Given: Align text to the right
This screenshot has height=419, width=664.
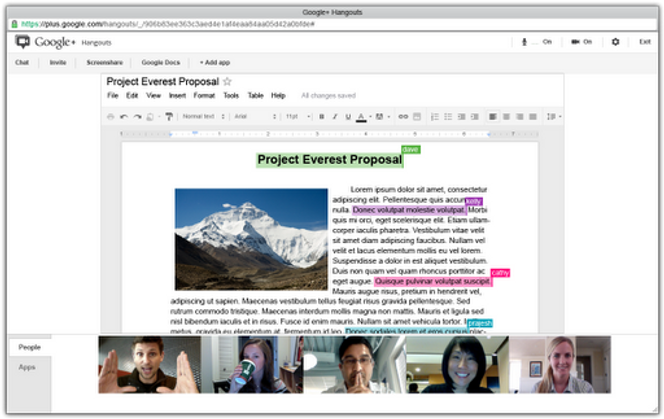Looking at the screenshot, I should (520, 117).
